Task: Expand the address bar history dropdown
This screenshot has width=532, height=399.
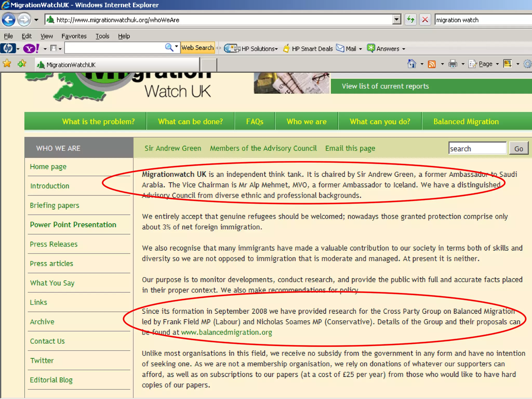Action: tap(396, 20)
